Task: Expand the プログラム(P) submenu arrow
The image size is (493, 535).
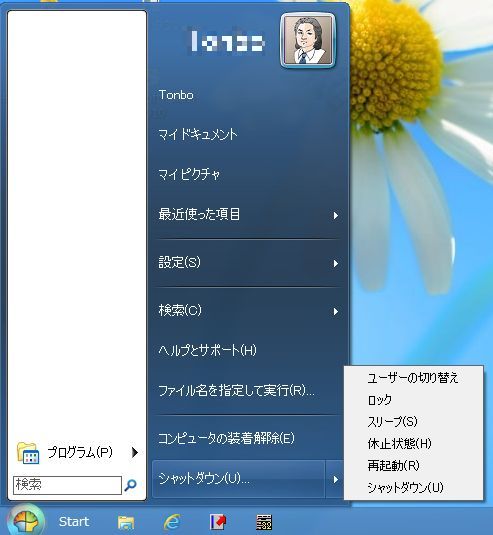Action: (135, 452)
